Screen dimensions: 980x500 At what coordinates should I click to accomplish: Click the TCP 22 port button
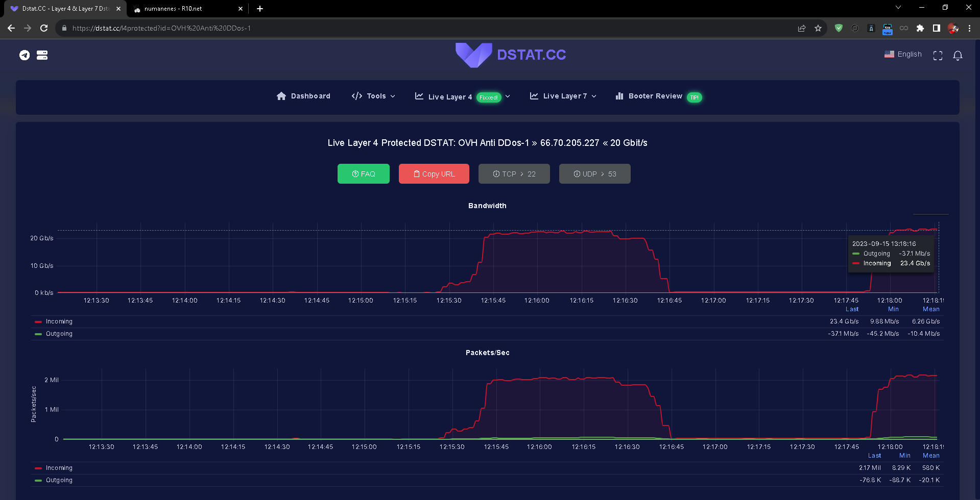pyautogui.click(x=514, y=173)
